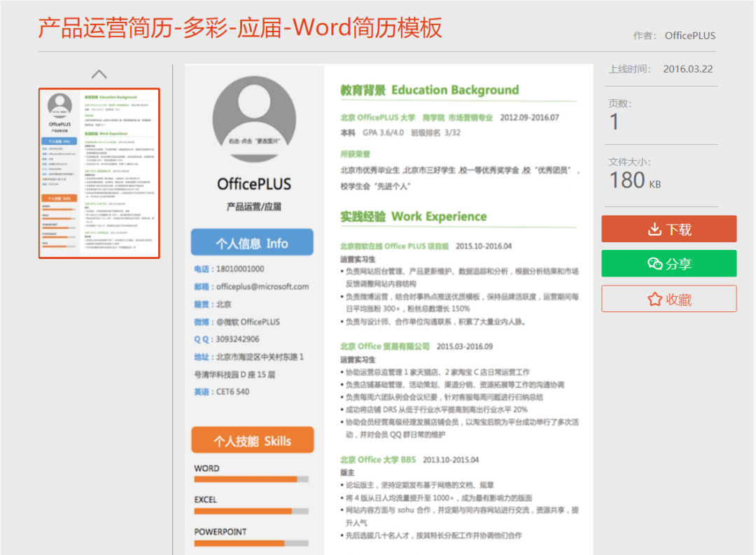Click the 北京 Office 大学 BBS entry

(x=378, y=460)
